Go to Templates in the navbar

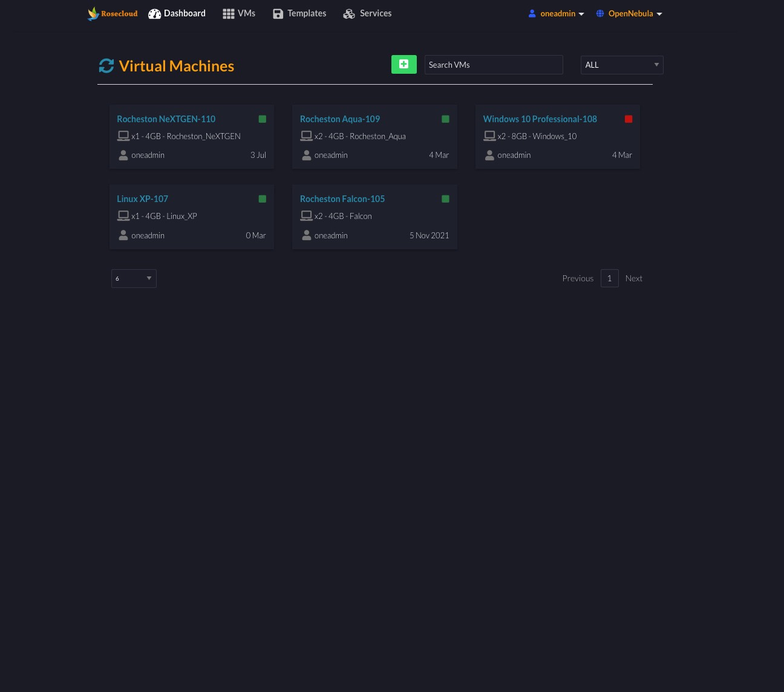299,13
